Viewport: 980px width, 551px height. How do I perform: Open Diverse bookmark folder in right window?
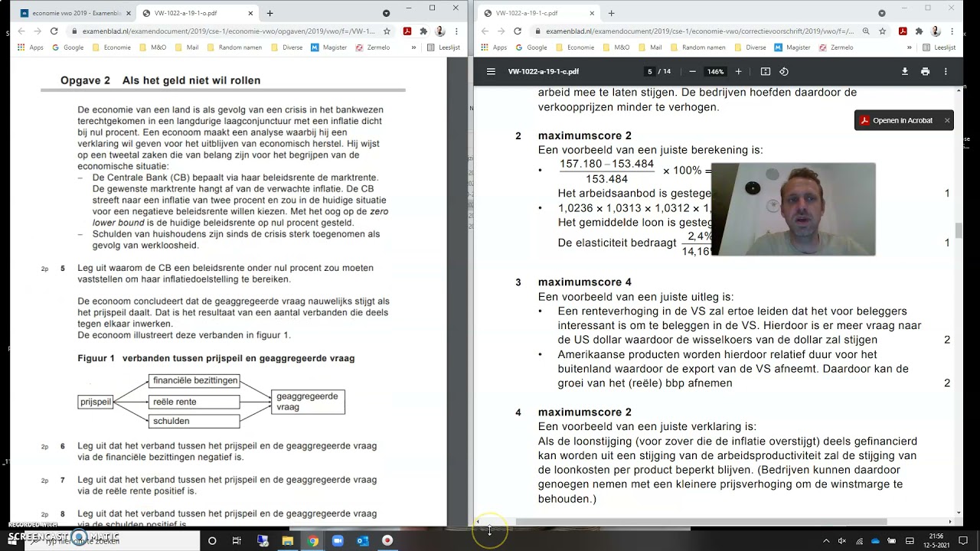tap(750, 47)
